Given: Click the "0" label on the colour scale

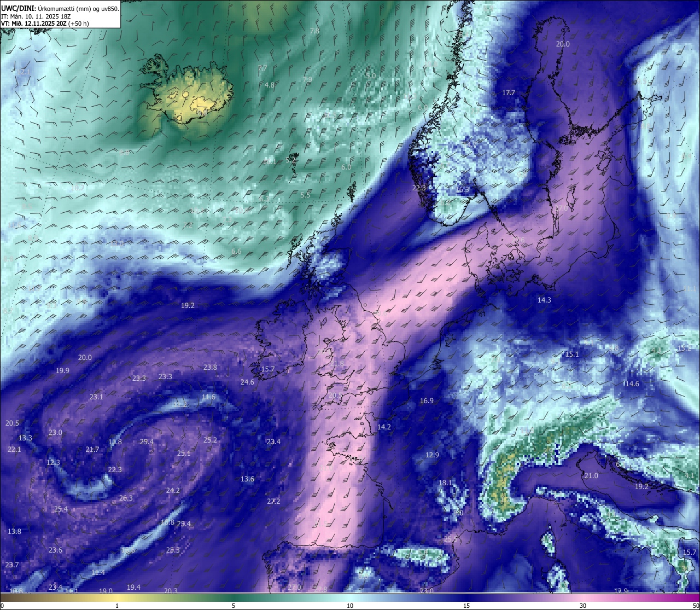Looking at the screenshot, I should pyautogui.click(x=2, y=606).
